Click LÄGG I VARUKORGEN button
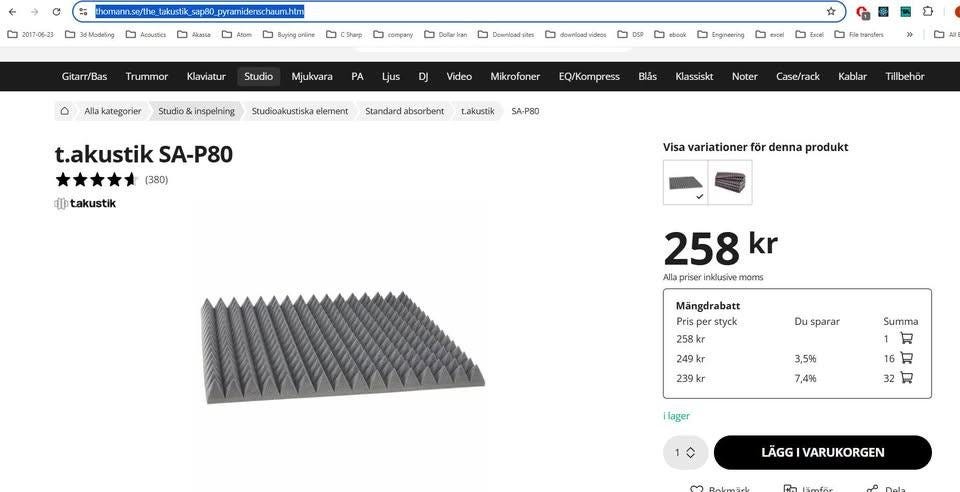Viewport: 960px width, 492px height. click(x=823, y=453)
